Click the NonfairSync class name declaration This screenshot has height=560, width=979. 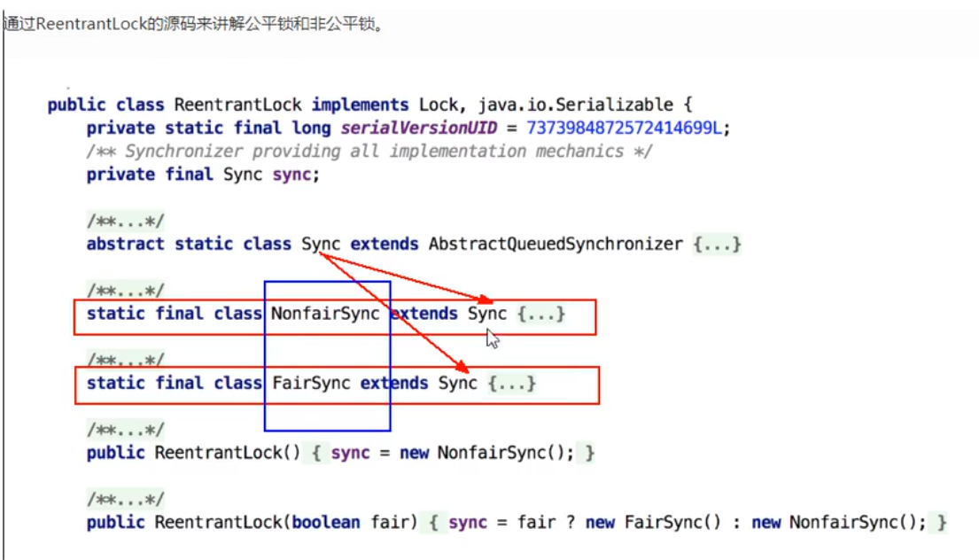pyautogui.click(x=324, y=314)
